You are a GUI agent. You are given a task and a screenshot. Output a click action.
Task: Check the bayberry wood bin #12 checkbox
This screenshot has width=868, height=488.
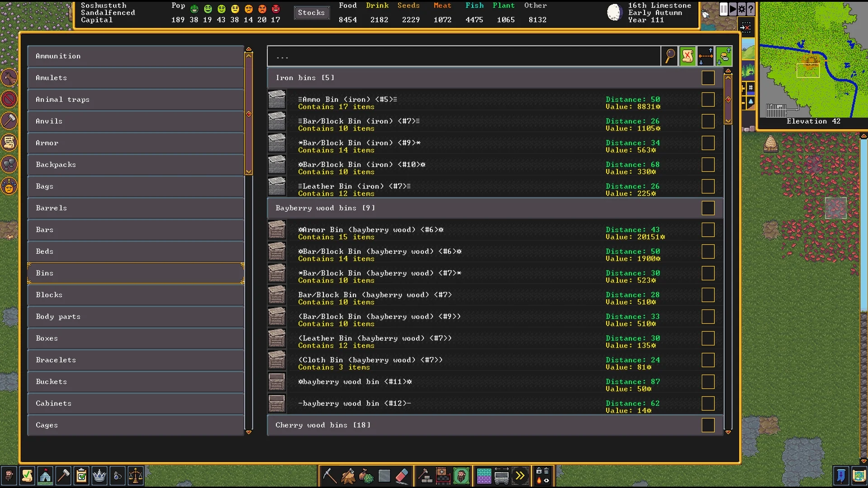pos(708,403)
